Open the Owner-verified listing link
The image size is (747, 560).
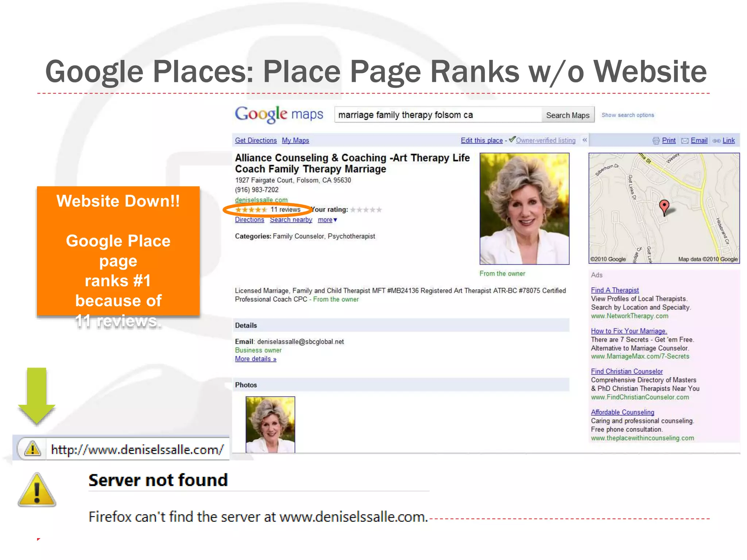(x=546, y=140)
